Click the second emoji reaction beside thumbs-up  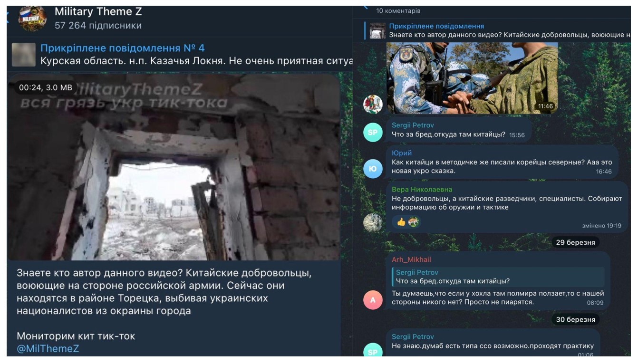point(413,222)
